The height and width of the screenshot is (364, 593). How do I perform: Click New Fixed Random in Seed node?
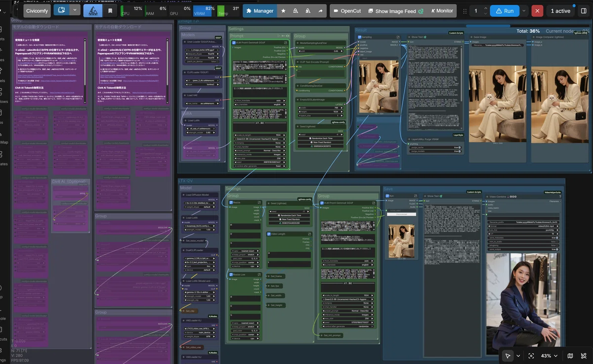point(321,143)
